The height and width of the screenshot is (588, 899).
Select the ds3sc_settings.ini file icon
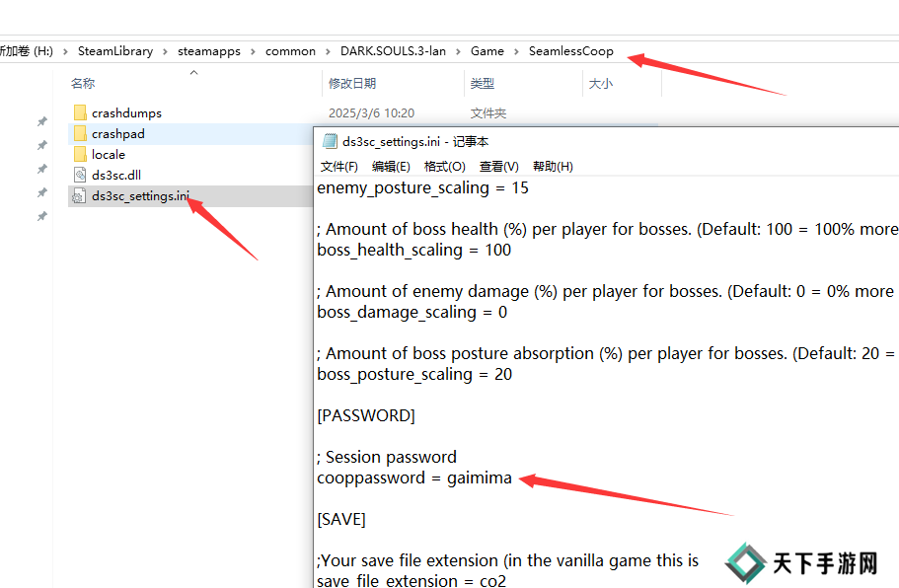coord(80,196)
